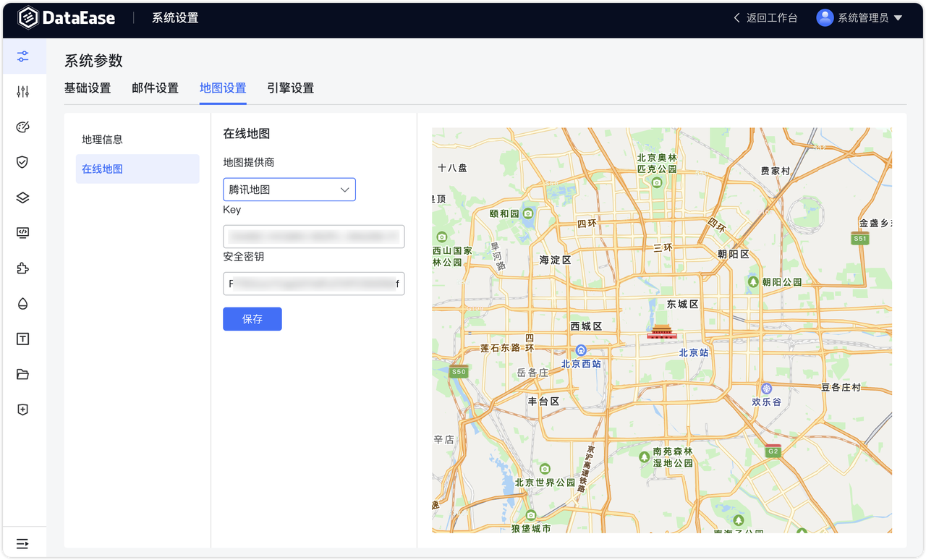Click inside the 安全密钥 input field
Viewport: 926px width, 560px height.
(x=313, y=284)
